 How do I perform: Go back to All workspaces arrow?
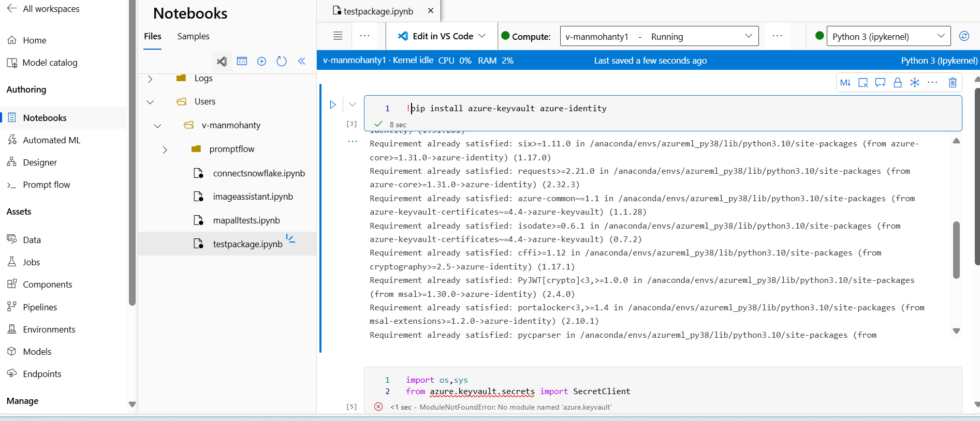12,8
